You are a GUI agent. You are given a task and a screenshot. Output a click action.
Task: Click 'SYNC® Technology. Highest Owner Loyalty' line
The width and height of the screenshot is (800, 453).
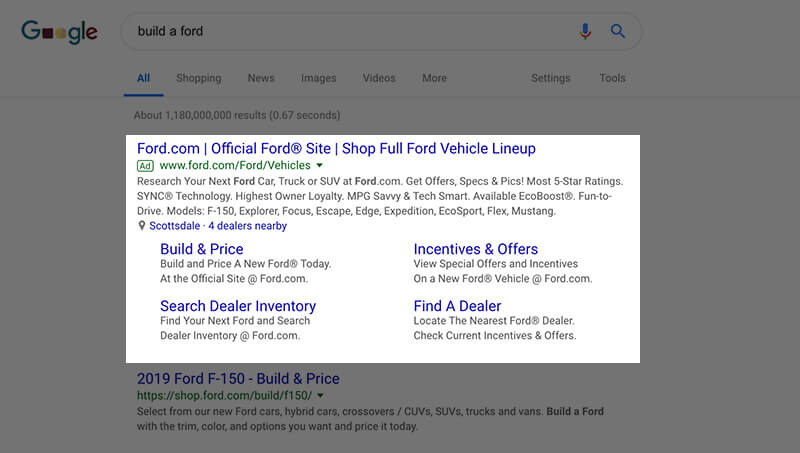(374, 196)
